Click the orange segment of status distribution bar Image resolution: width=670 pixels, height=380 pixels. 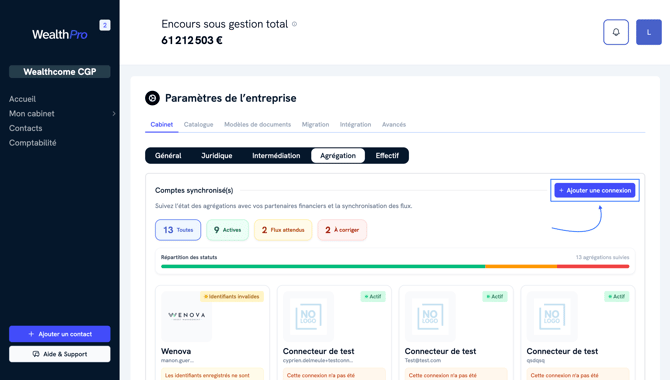(521, 266)
